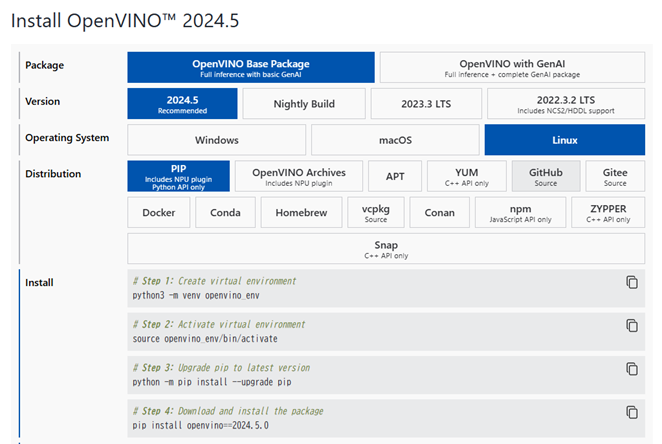Choose the OpenVINO with GenAI package
Viewport: 662px width, 444px height.
pyautogui.click(x=512, y=68)
